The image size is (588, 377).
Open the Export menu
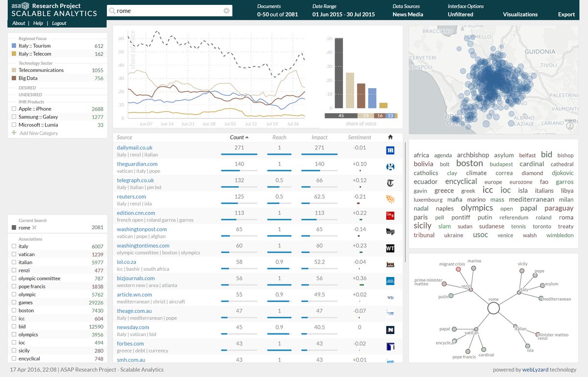566,14
